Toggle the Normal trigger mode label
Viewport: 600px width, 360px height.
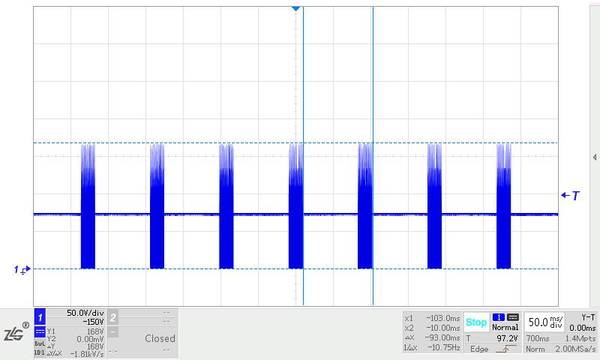(x=505, y=327)
